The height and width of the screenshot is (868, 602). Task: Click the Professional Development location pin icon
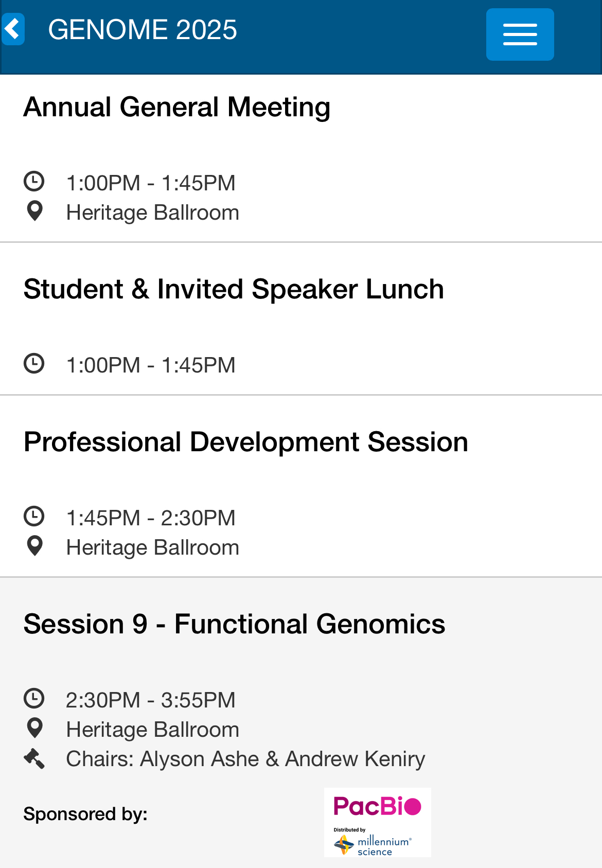coord(34,546)
